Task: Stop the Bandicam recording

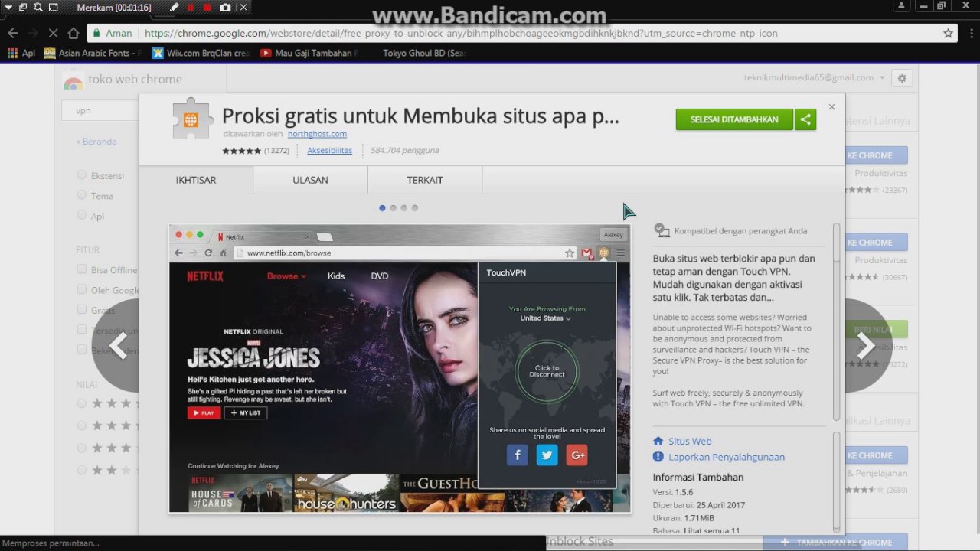Action: pos(207,8)
